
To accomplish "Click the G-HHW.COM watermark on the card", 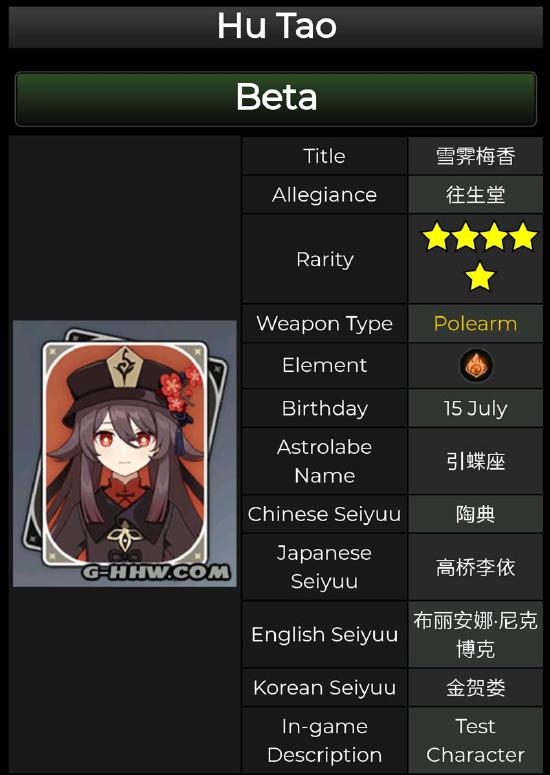I will (156, 572).
